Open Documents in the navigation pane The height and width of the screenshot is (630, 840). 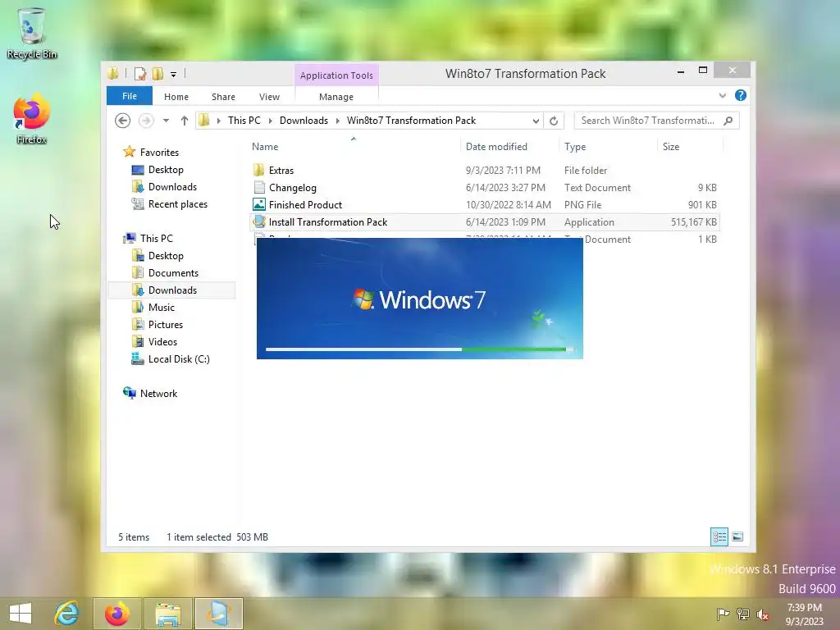point(165,272)
